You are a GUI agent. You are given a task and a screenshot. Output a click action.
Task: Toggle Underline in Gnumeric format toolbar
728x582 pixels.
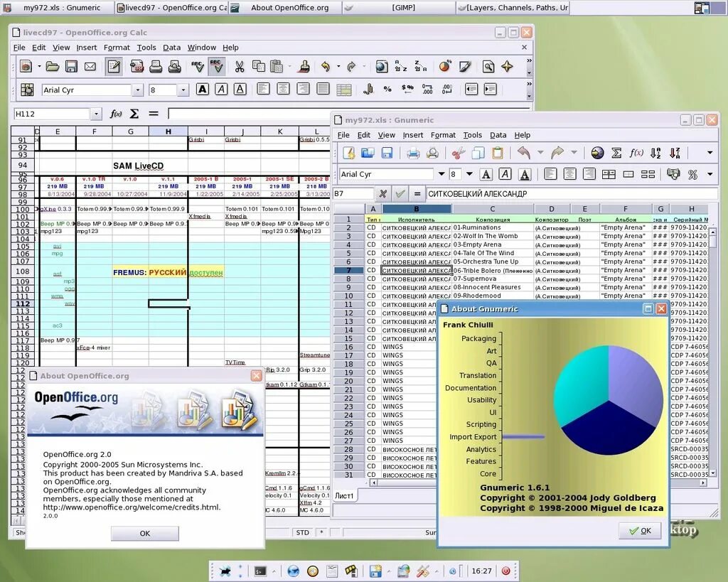click(x=525, y=174)
